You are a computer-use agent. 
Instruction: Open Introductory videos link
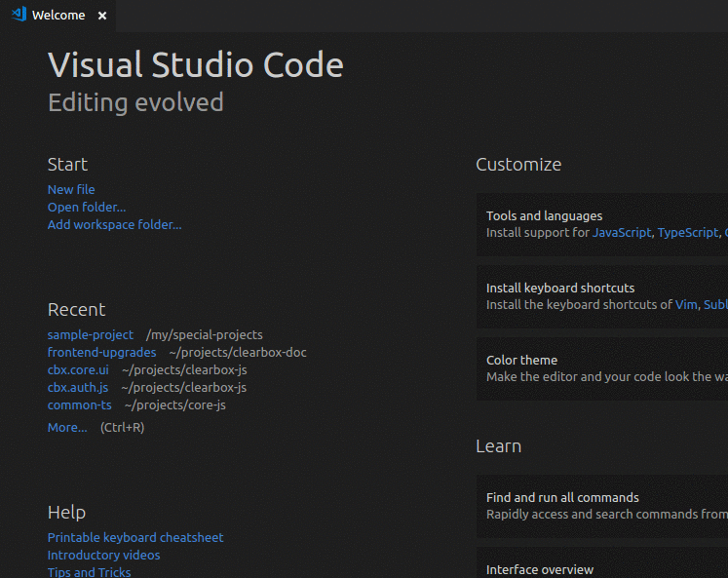[x=103, y=555]
